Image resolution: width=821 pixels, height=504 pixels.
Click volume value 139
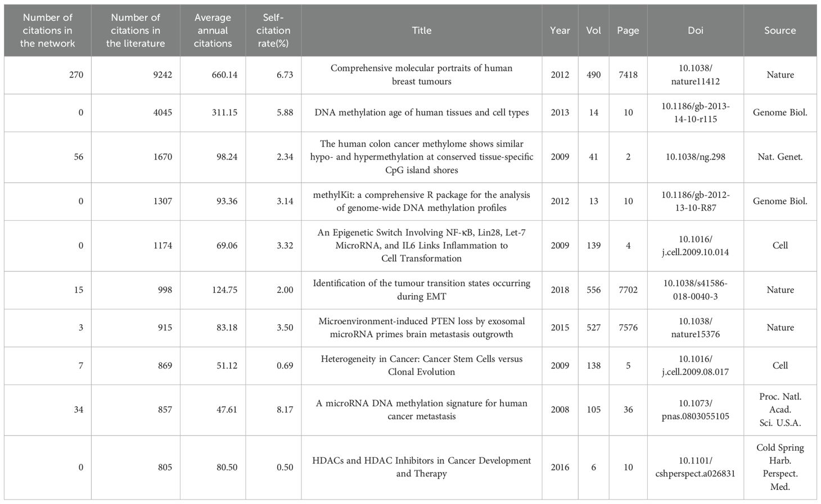(594, 246)
